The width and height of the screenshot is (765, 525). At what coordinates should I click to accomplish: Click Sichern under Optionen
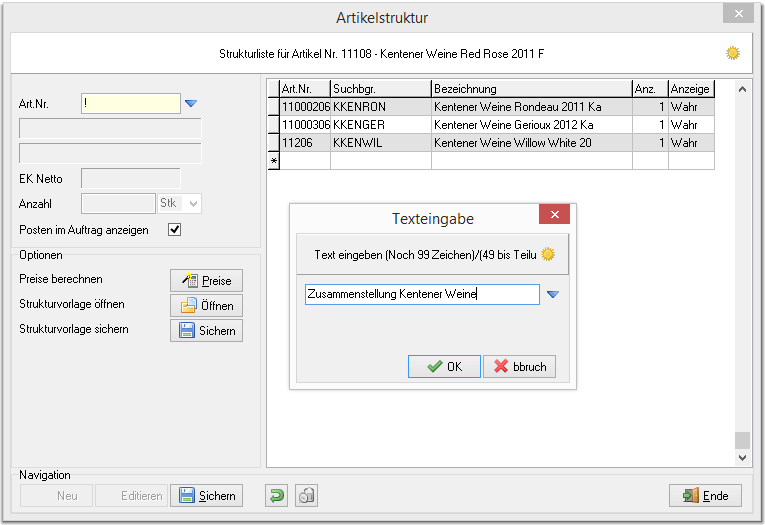[206, 330]
